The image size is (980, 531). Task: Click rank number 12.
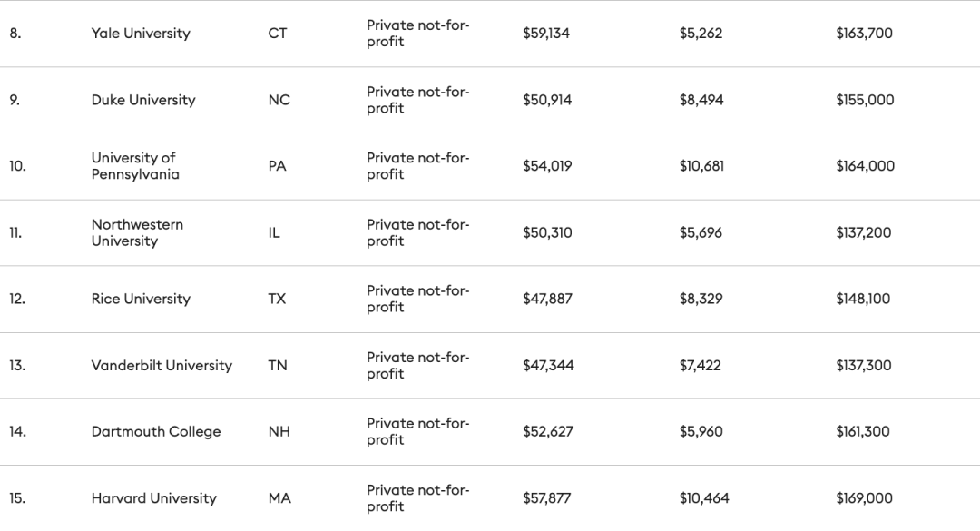click(x=17, y=299)
